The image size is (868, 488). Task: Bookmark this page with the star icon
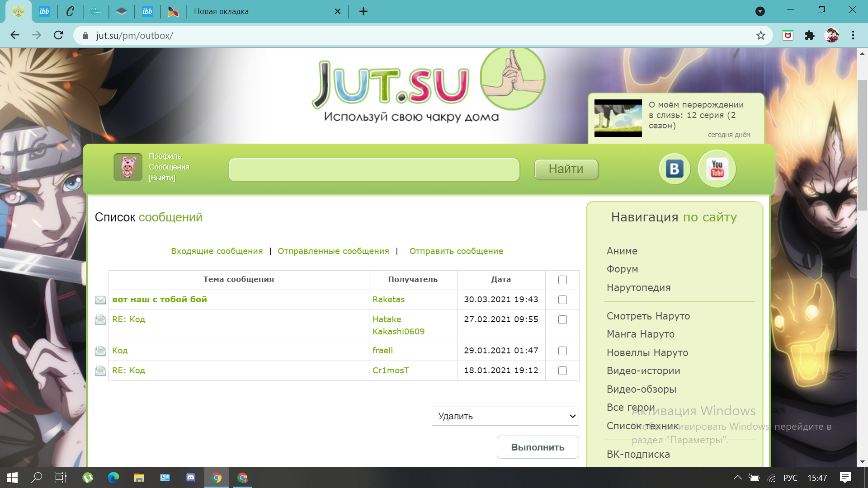coord(761,35)
